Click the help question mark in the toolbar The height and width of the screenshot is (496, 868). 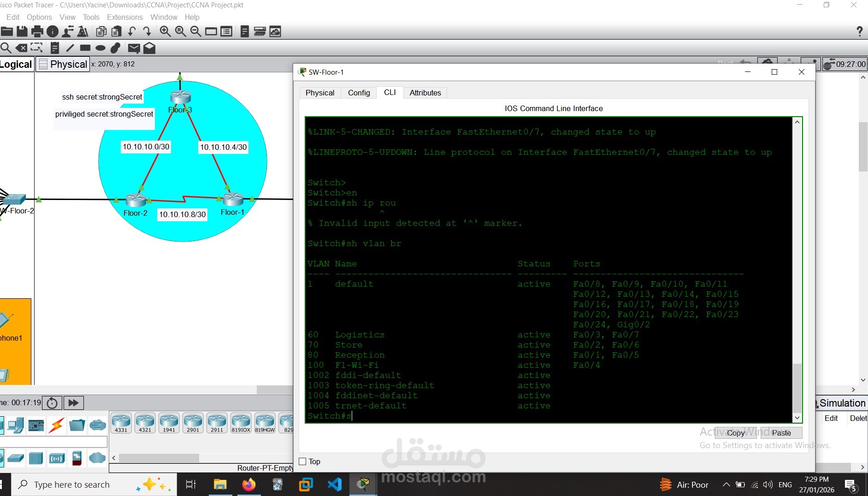[x=859, y=31]
